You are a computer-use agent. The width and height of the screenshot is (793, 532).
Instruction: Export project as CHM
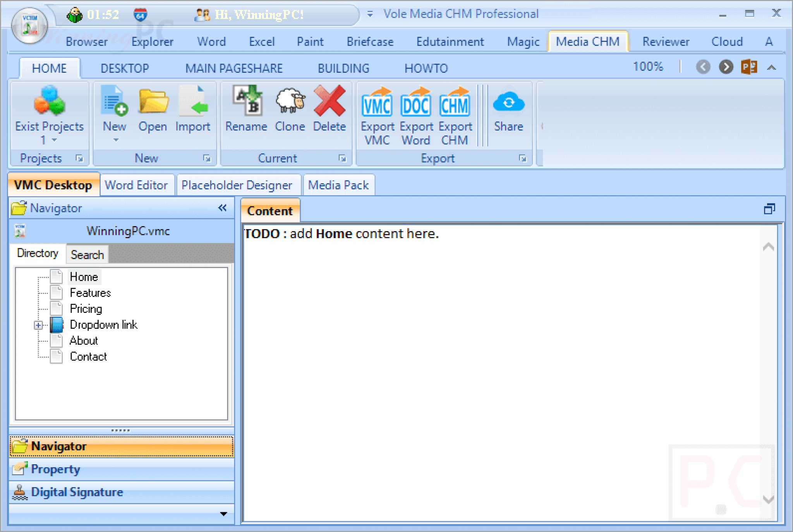click(455, 116)
